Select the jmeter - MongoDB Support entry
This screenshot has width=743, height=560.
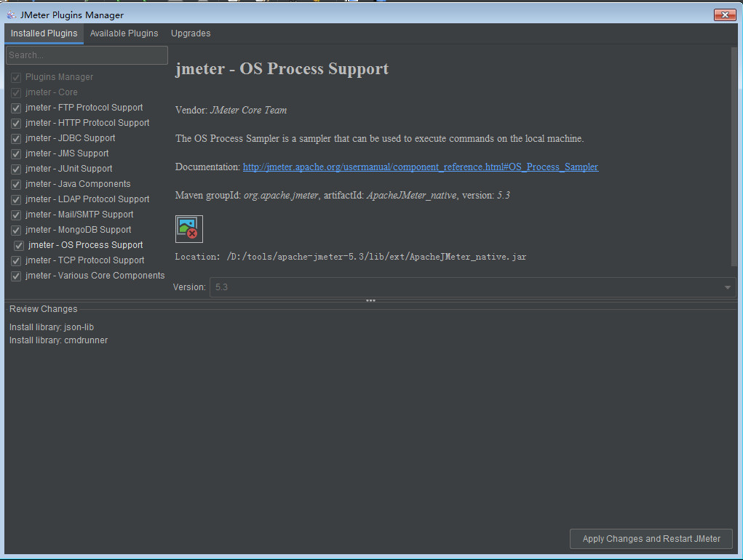(78, 230)
